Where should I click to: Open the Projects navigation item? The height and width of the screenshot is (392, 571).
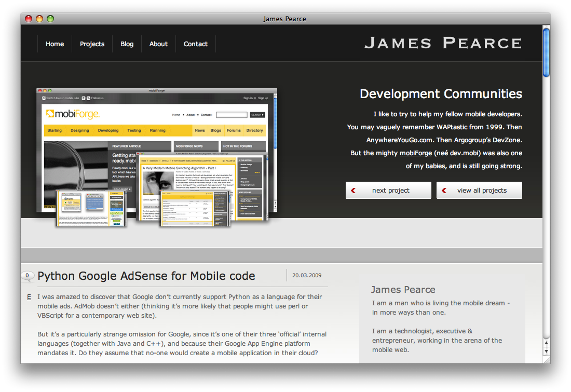(92, 44)
